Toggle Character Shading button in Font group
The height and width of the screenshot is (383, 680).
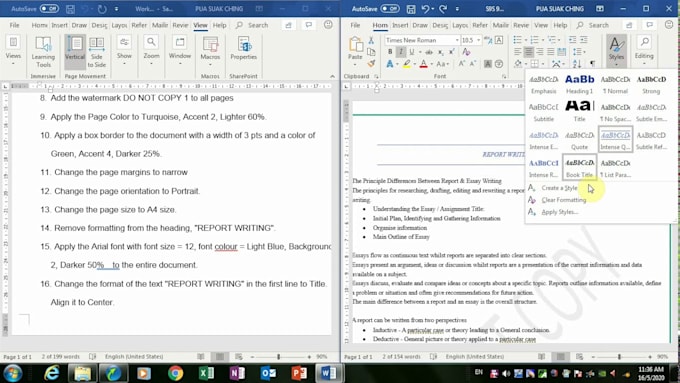point(488,64)
